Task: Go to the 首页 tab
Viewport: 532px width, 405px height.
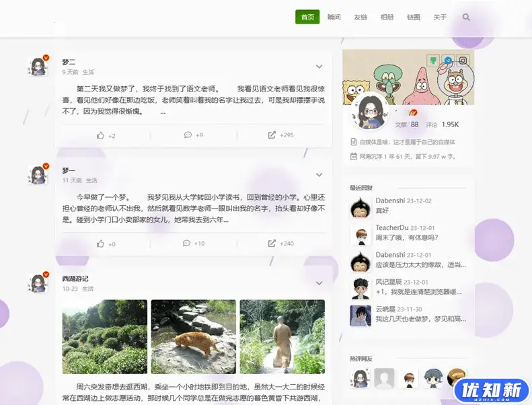Action: 307,17
